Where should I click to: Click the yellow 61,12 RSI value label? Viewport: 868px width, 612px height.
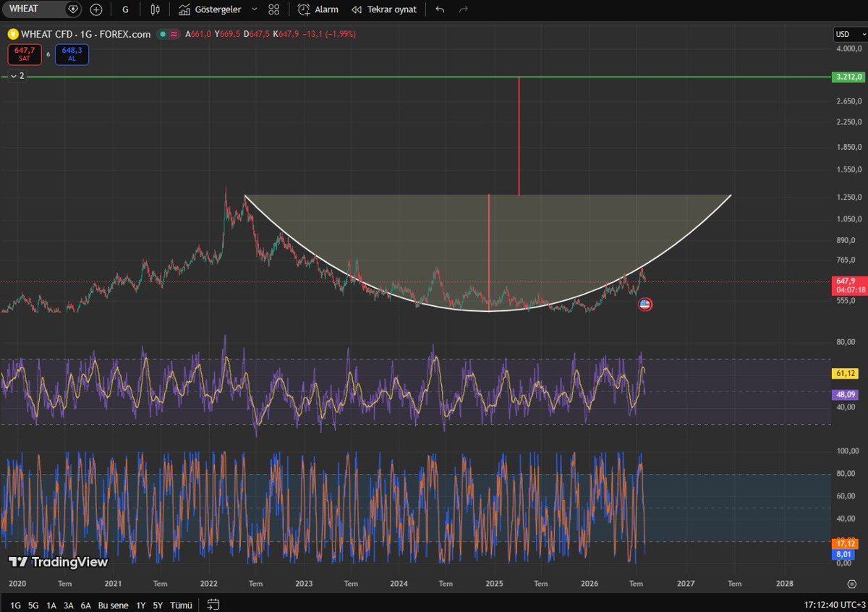[x=846, y=373]
